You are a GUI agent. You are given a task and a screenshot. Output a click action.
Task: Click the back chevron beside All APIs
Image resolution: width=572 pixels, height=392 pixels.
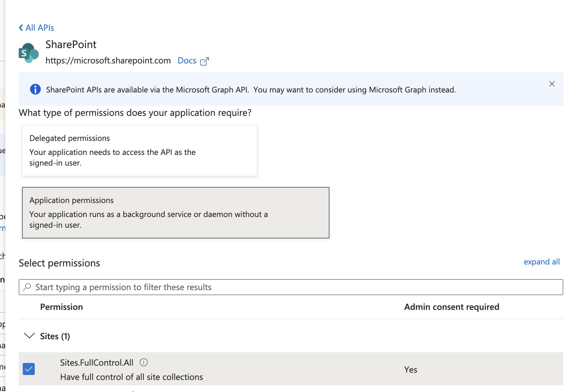pos(21,28)
